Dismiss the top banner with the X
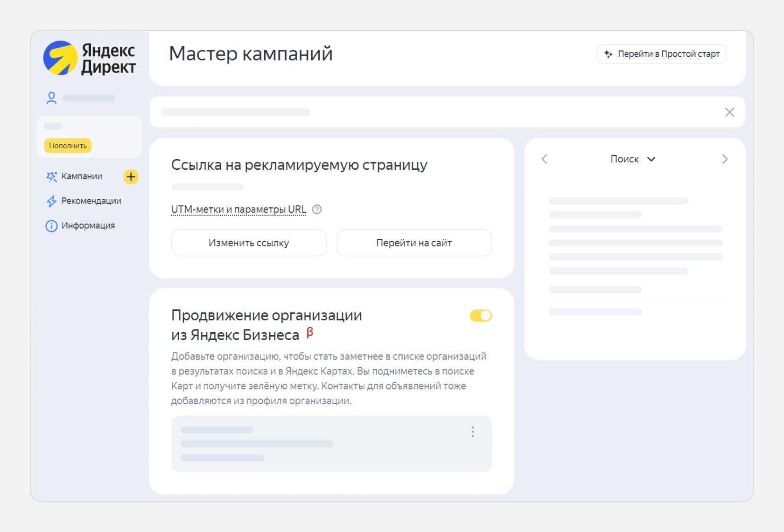Viewport: 784px width, 532px height. coord(729,112)
